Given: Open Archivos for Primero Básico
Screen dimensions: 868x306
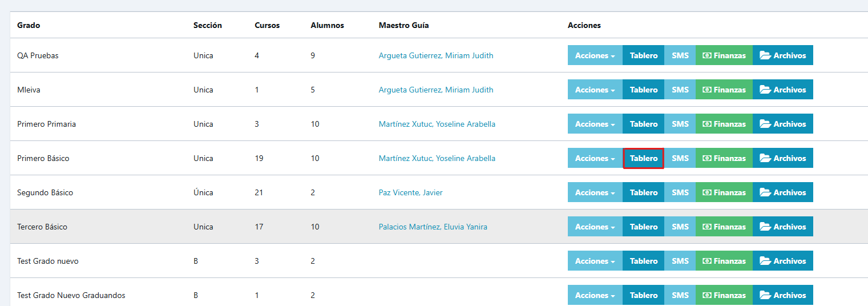Looking at the screenshot, I should [783, 158].
